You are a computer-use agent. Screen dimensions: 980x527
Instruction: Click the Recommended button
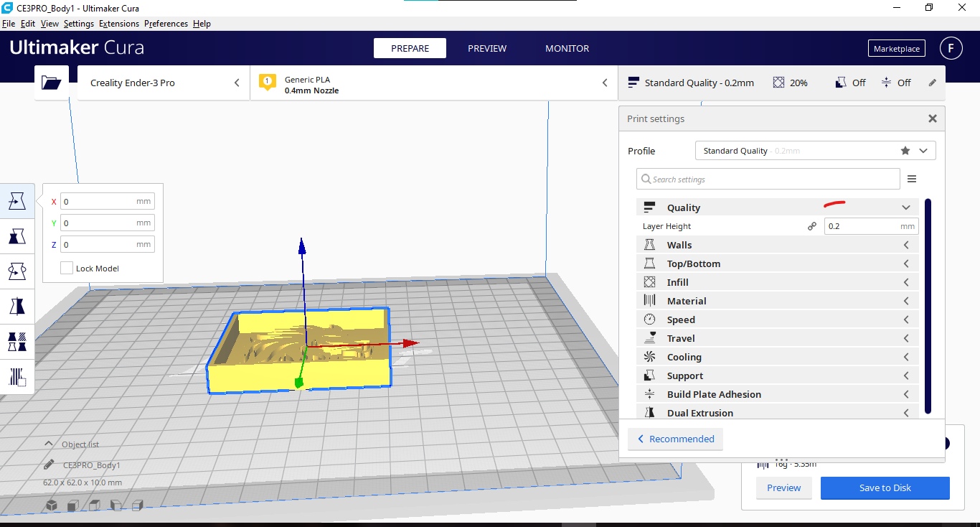point(675,439)
